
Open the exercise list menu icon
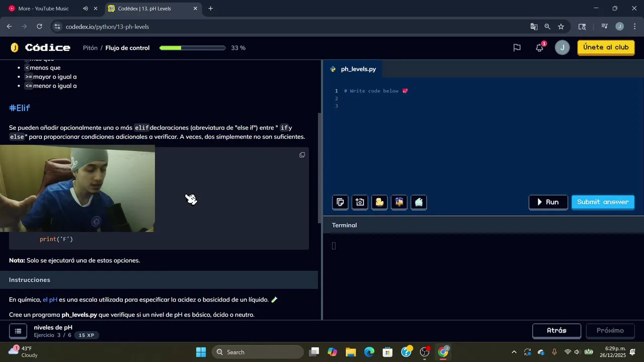point(18,331)
